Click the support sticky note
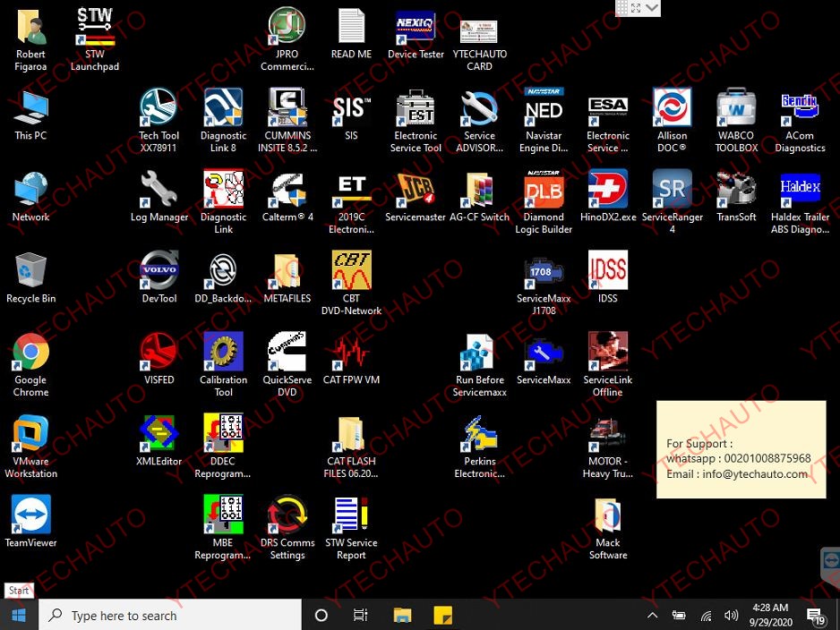Image resolution: width=840 pixels, height=630 pixels. (x=741, y=449)
